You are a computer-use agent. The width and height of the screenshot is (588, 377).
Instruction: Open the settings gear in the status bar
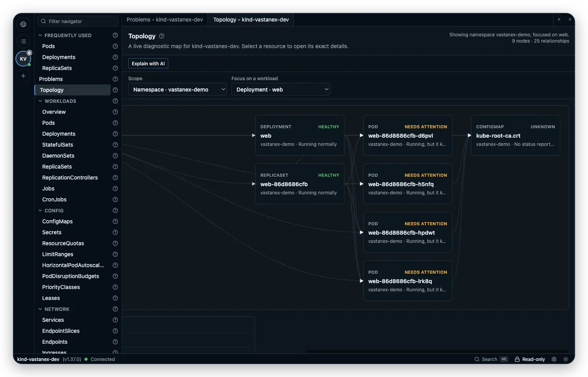(x=554, y=359)
